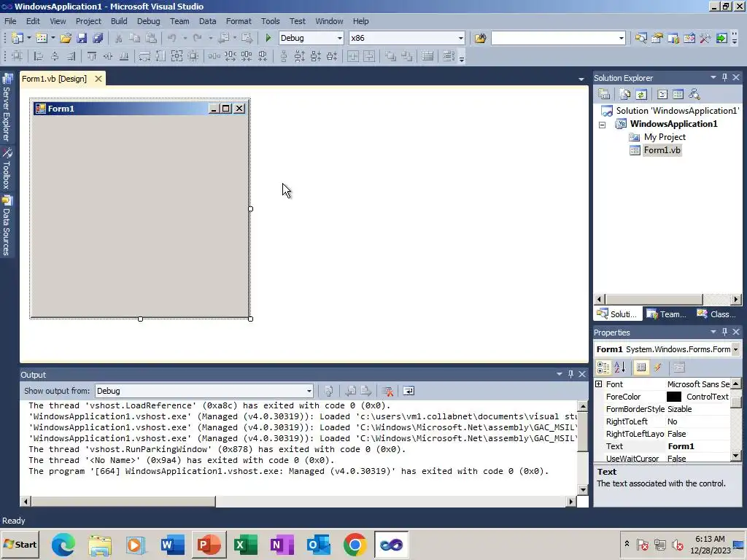Open Google Chrome from the taskbar

(355, 545)
